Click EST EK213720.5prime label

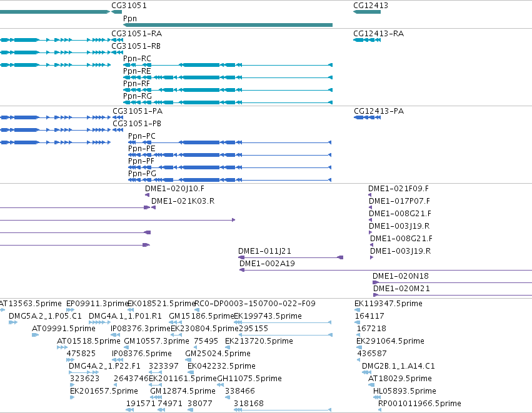click(259, 341)
